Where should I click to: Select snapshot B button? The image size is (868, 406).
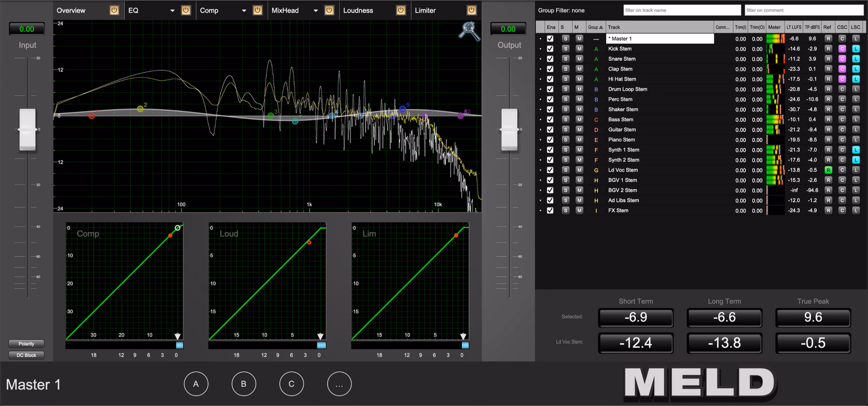click(244, 384)
